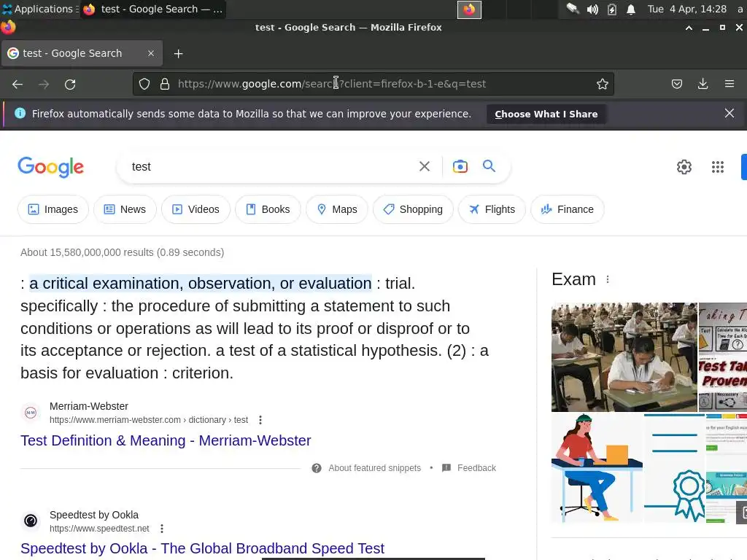Filter results by Videos
Image resolution: width=747 pixels, height=560 pixels.
(196, 209)
